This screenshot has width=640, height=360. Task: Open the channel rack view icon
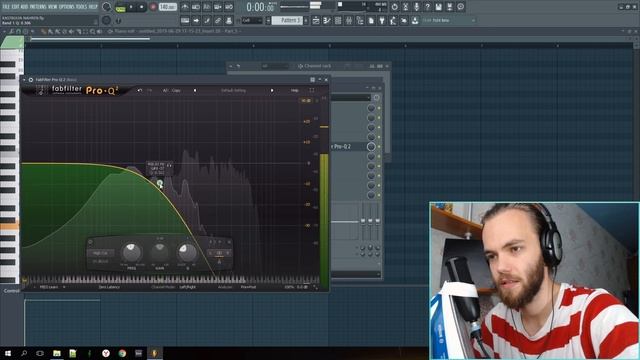tap(338, 20)
